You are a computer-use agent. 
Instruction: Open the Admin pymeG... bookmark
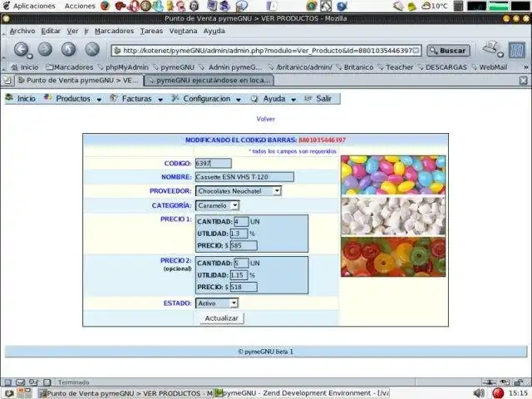point(230,67)
